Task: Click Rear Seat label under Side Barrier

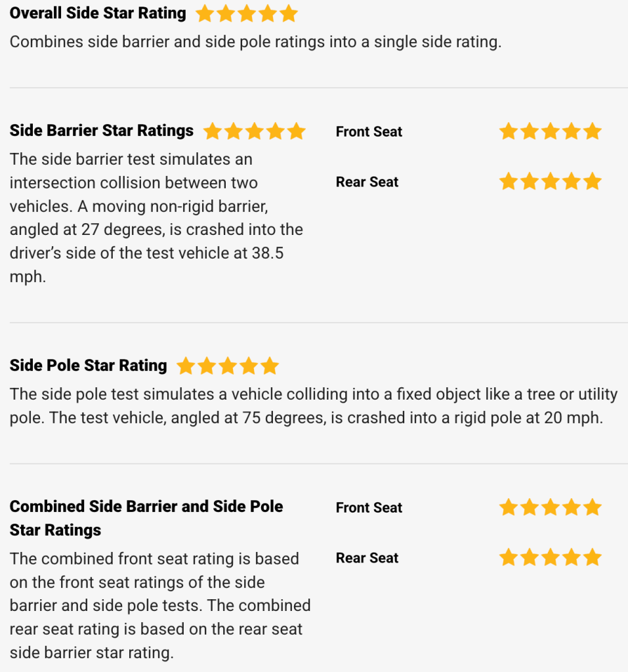Action: (x=367, y=182)
